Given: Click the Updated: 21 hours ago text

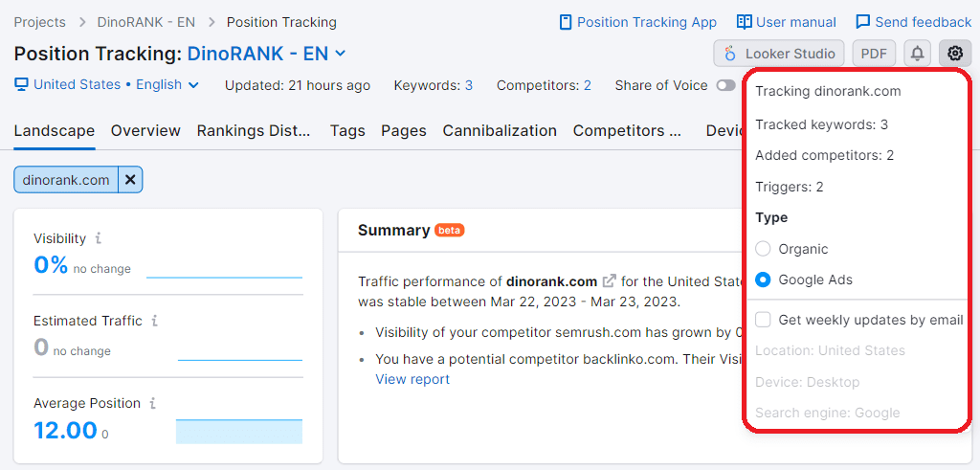Looking at the screenshot, I should click(298, 85).
